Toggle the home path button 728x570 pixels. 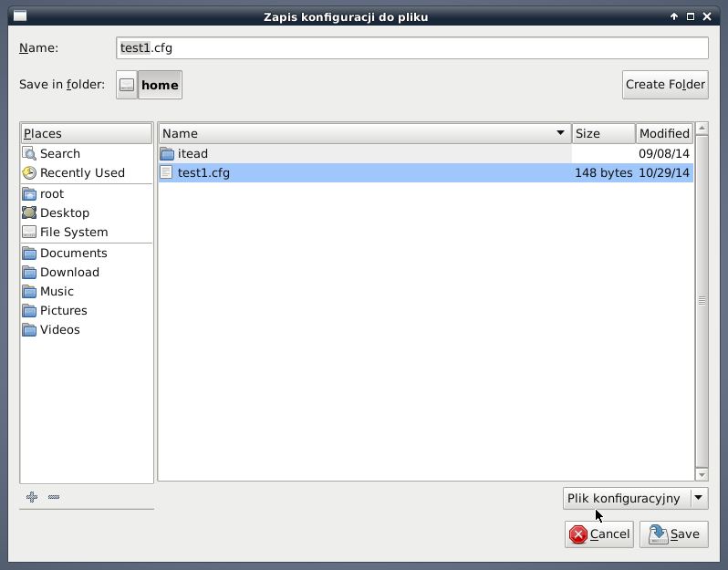click(x=160, y=85)
